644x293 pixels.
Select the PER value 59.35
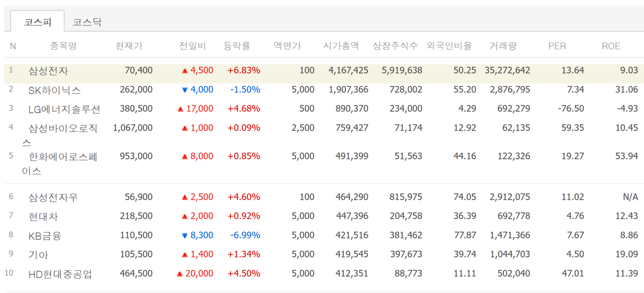tap(573, 128)
